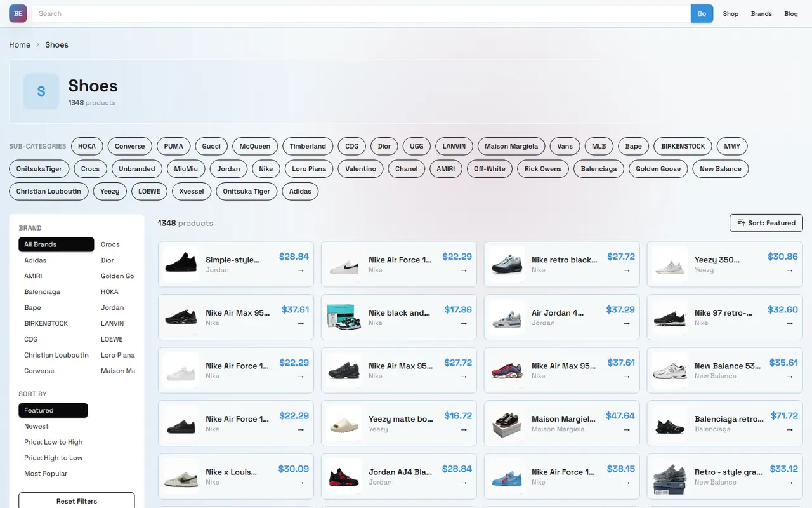Click arrow icon on Yeezy 350 card
812x508 pixels.
[790, 271]
